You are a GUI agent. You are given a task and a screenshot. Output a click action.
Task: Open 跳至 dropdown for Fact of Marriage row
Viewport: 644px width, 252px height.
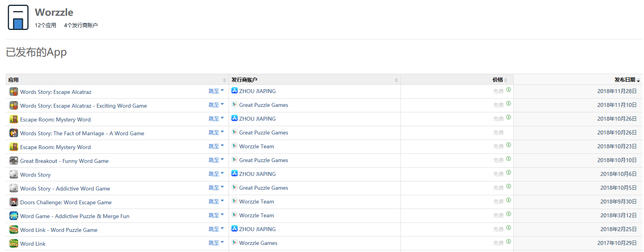(x=216, y=133)
